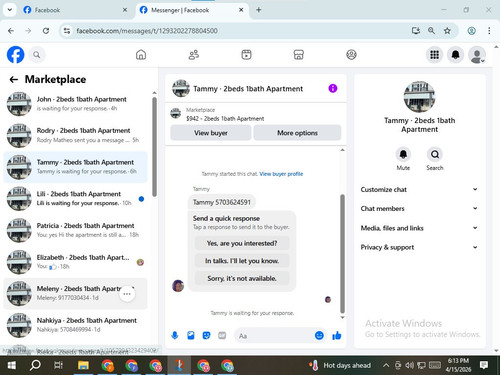Expand the Chat members section
The width and height of the screenshot is (500, 375).
[419, 209]
